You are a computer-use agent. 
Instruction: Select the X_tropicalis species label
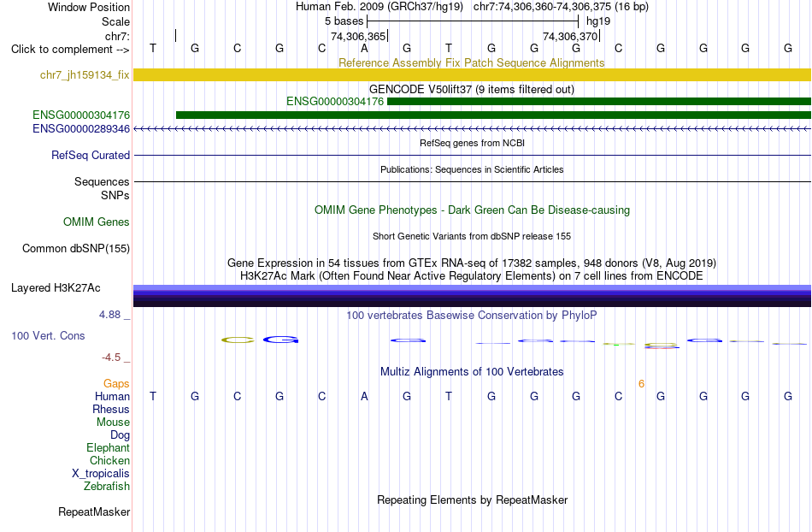click(101, 474)
